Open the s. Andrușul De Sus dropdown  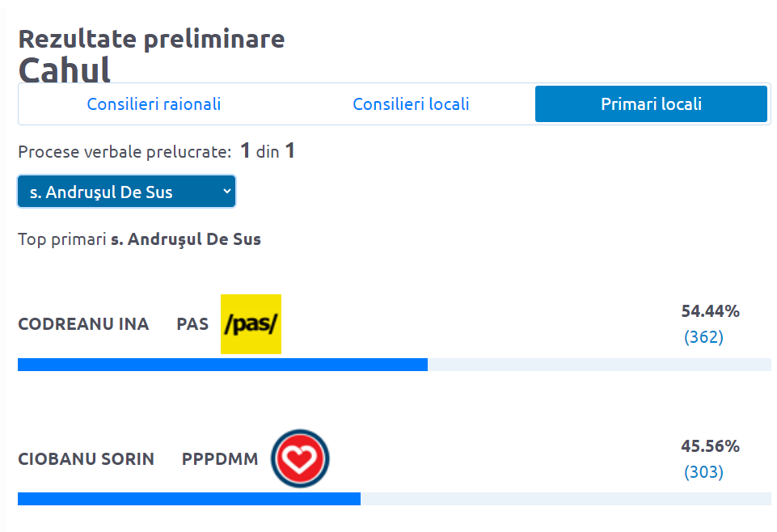coord(127,192)
